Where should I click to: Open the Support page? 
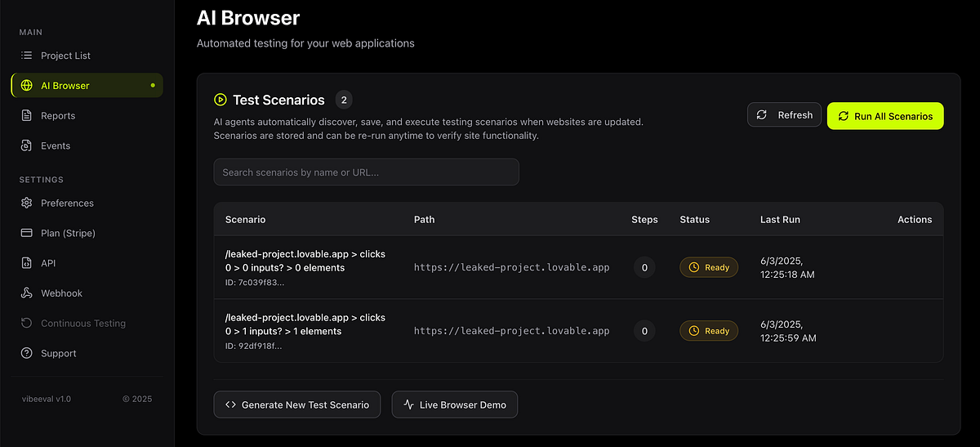click(87, 353)
